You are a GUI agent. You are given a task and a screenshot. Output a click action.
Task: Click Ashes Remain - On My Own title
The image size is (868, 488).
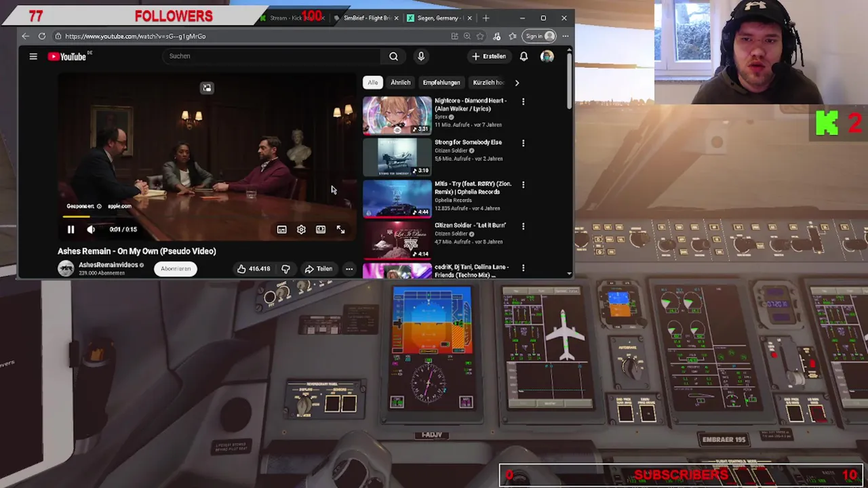pyautogui.click(x=137, y=251)
